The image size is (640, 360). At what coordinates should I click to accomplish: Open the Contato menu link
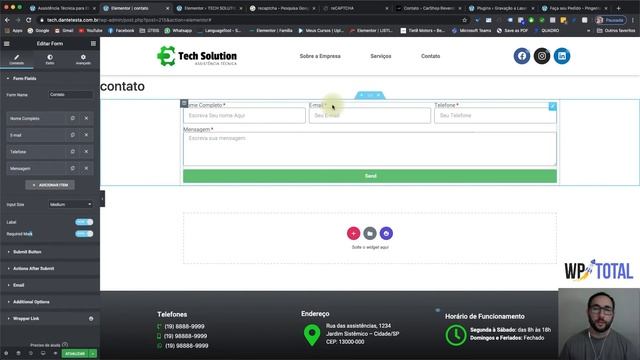coord(431,56)
